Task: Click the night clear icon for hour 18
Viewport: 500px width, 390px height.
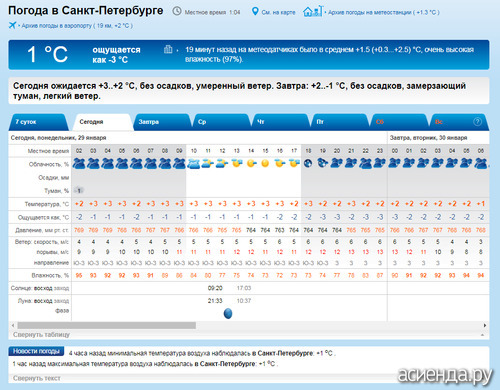Action: [x=308, y=163]
